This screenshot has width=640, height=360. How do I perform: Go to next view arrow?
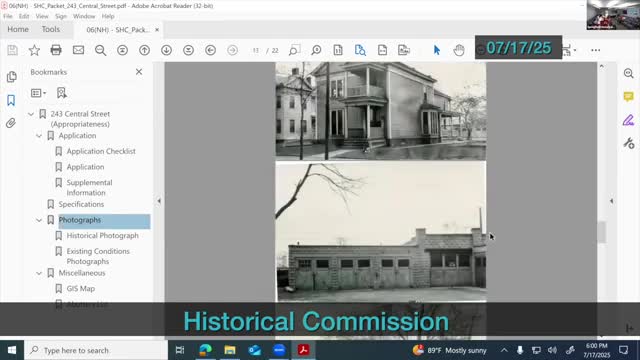[233, 50]
